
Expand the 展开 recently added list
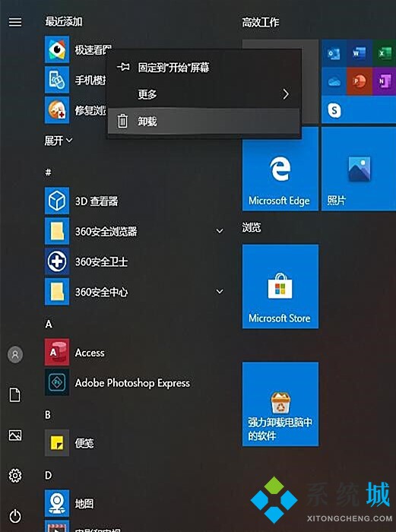point(59,140)
